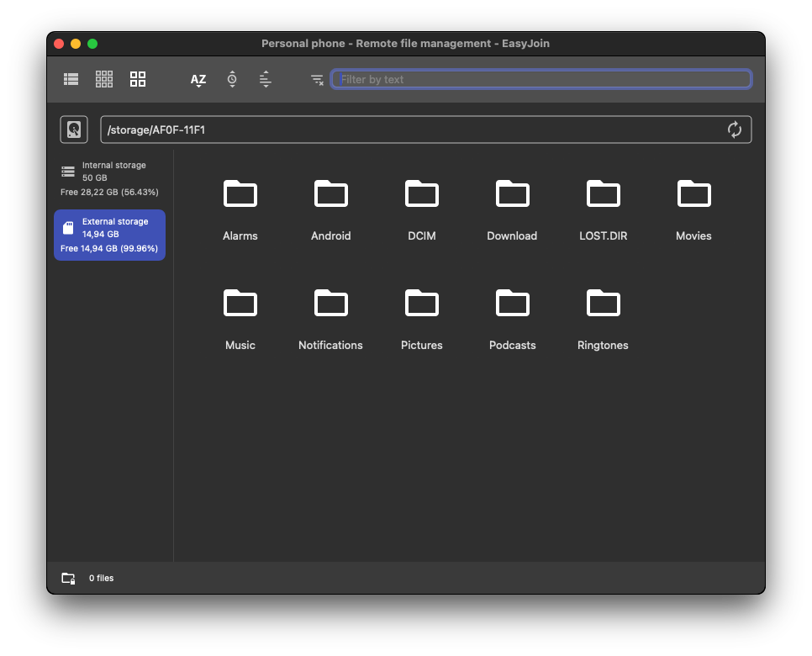Minimize the window with yellow button
The image size is (812, 656).
pos(76,44)
